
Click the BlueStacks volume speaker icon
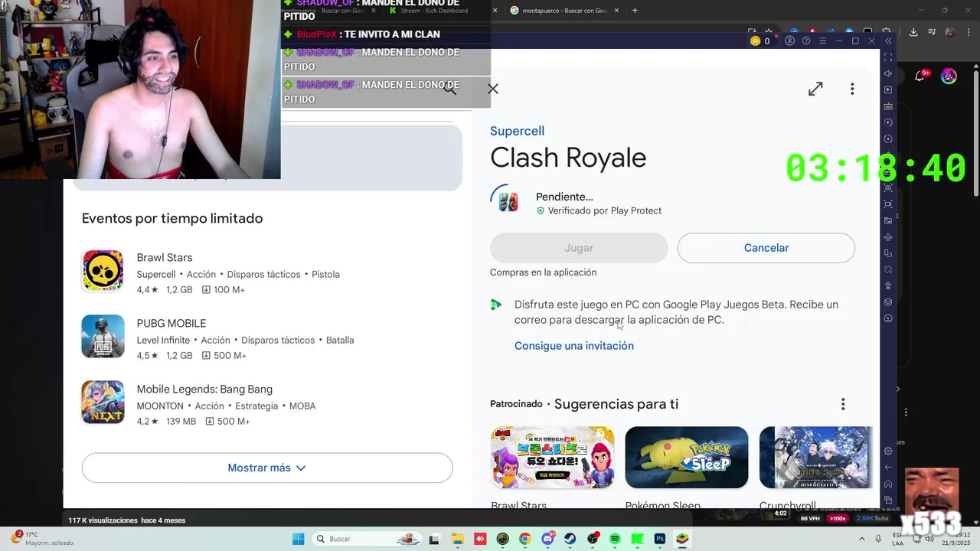tap(888, 73)
